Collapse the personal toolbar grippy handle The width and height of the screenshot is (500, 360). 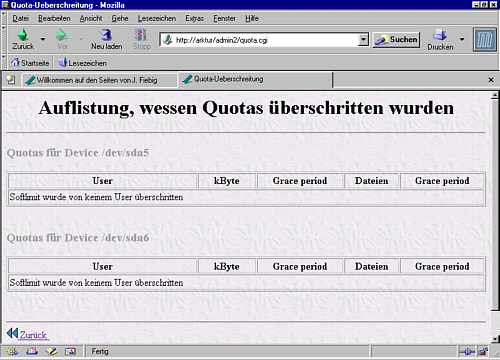pyautogui.click(x=4, y=62)
